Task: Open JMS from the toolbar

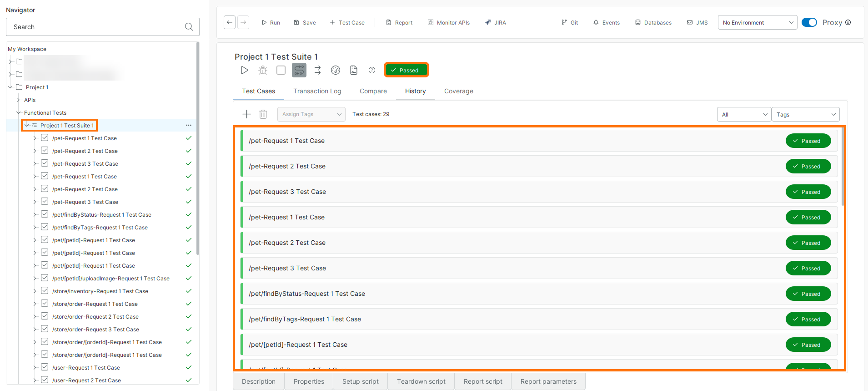Action: 697,22
